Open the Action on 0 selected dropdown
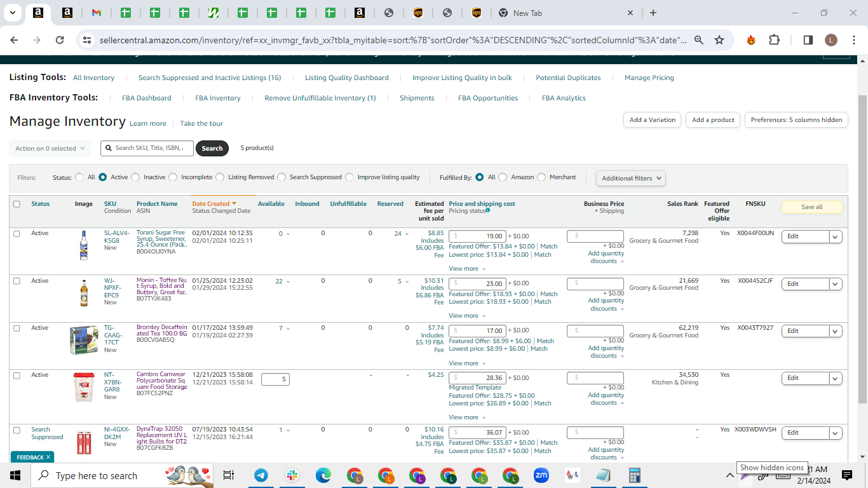 coord(50,148)
